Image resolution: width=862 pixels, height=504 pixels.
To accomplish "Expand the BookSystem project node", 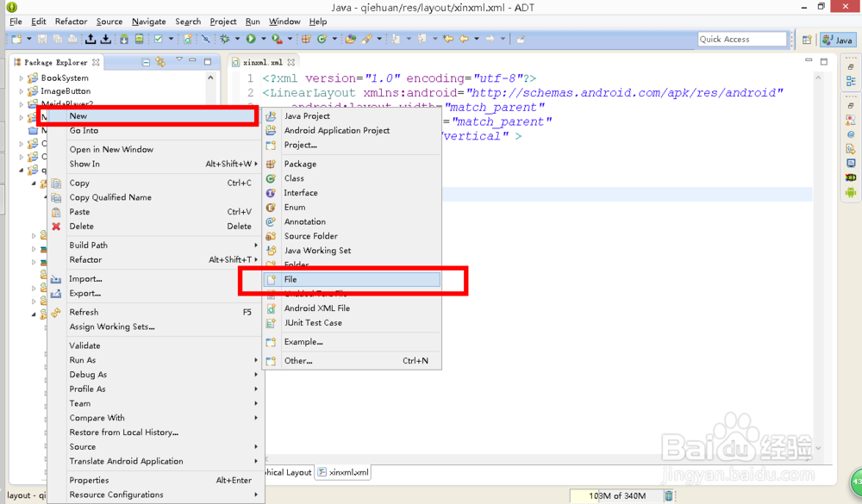I will [x=22, y=78].
